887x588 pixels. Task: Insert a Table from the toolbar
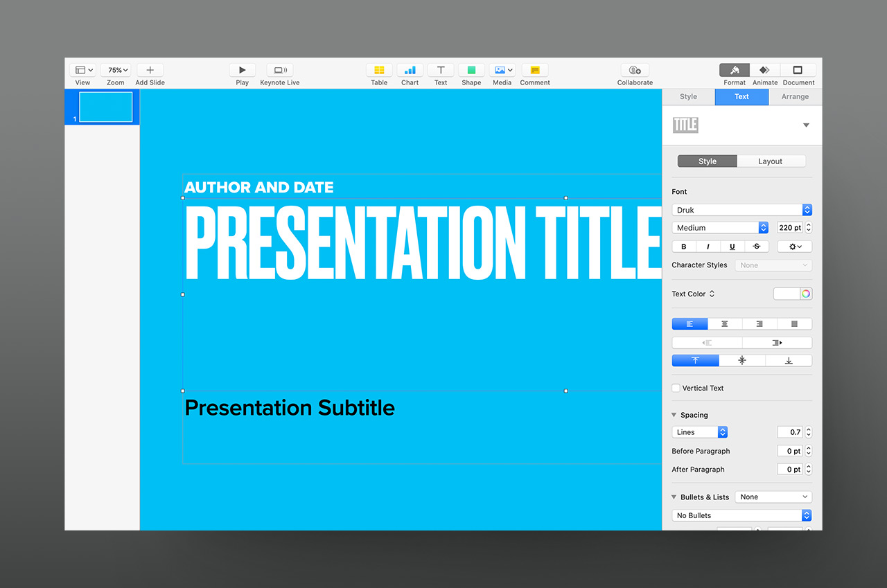tap(379, 70)
